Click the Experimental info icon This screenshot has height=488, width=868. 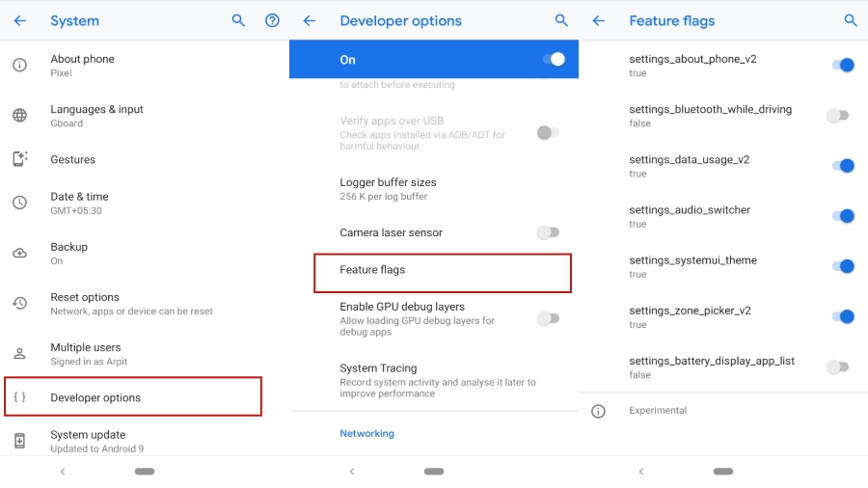(598, 411)
